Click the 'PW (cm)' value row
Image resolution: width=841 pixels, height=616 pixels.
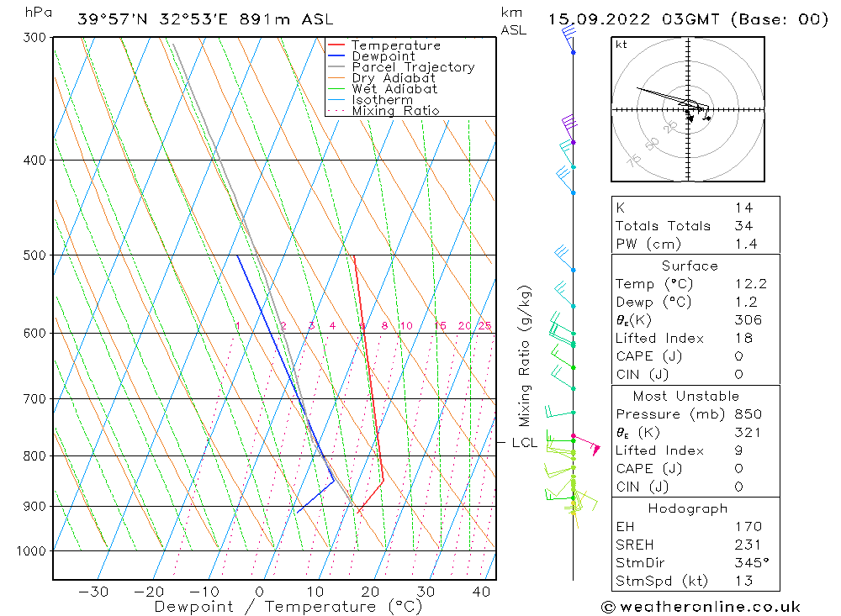[696, 244]
